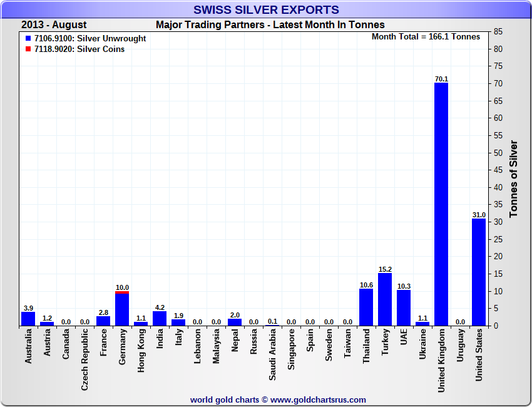Click the Nepal bar labeled 2.0
532x407 pixels.
pos(235,322)
